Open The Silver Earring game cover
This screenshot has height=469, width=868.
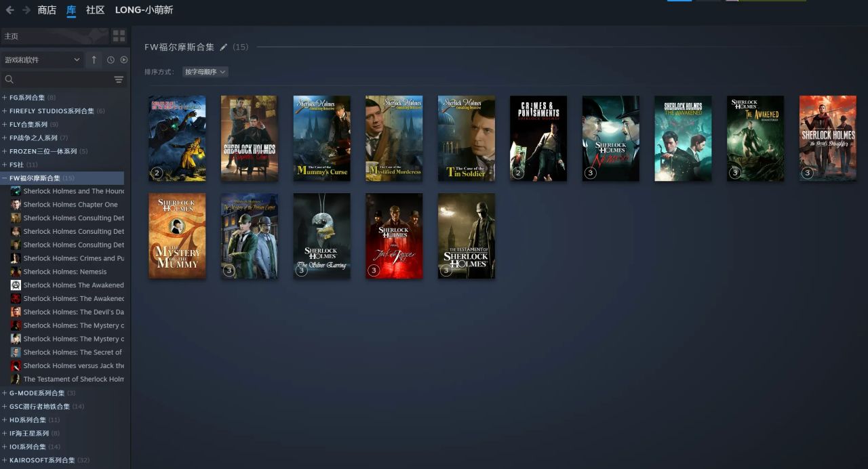(321, 236)
